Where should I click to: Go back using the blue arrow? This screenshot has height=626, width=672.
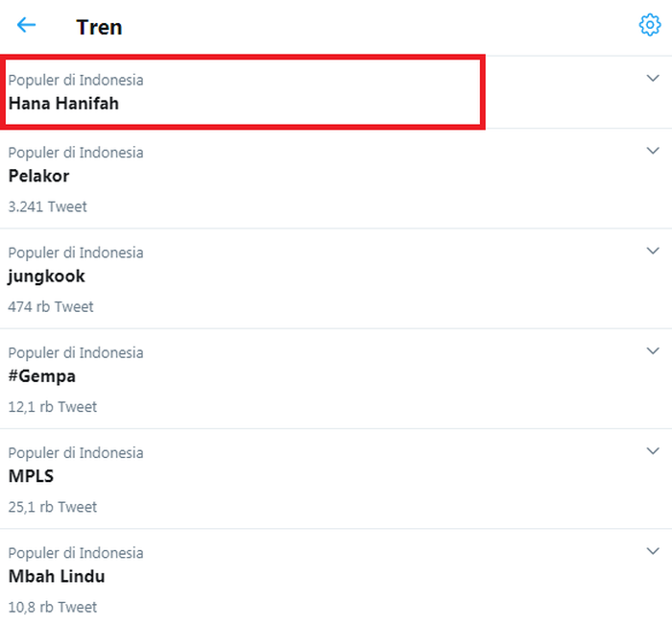click(26, 25)
